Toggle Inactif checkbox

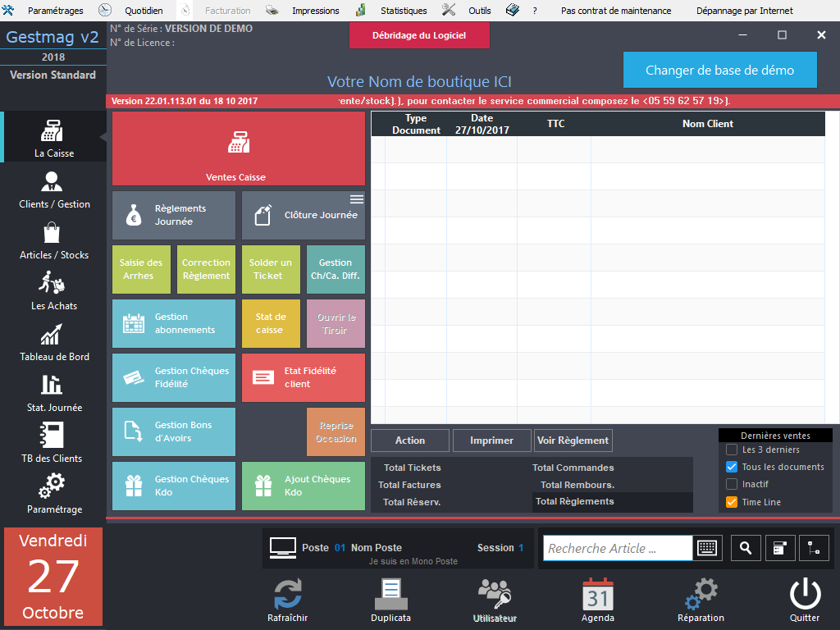pyautogui.click(x=732, y=484)
